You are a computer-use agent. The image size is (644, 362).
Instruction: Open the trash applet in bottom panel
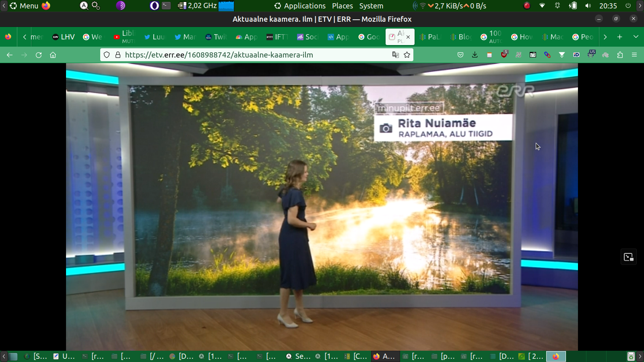point(631,356)
